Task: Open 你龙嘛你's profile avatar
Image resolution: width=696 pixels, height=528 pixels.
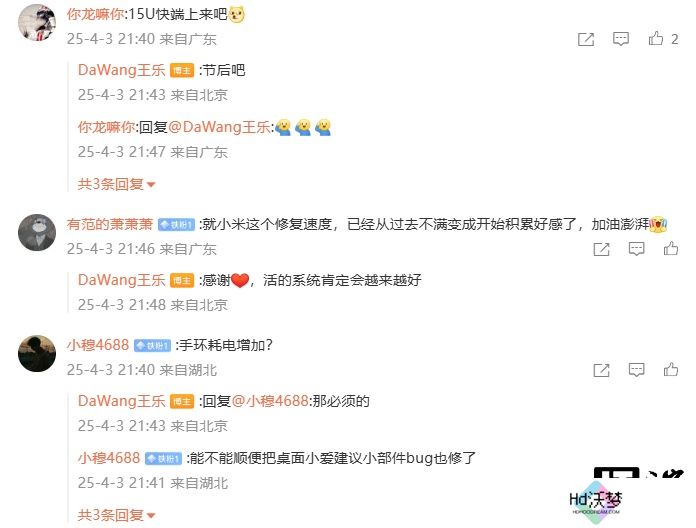Action: pyautogui.click(x=37, y=22)
